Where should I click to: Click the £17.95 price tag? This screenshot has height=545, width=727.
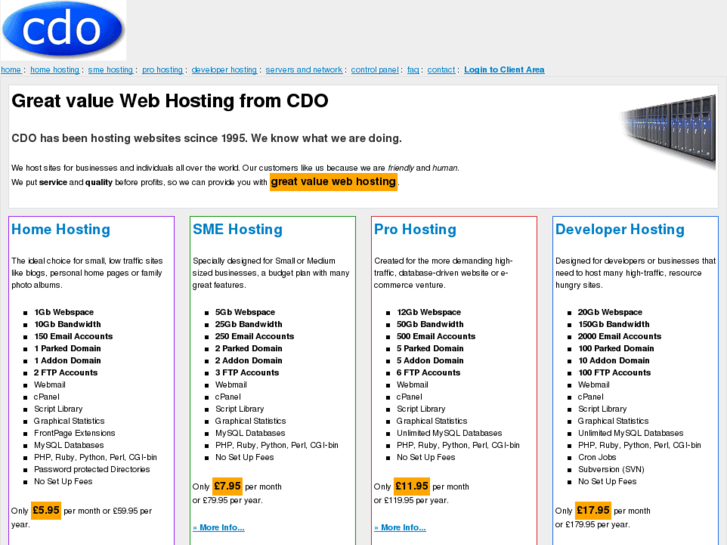593,510
